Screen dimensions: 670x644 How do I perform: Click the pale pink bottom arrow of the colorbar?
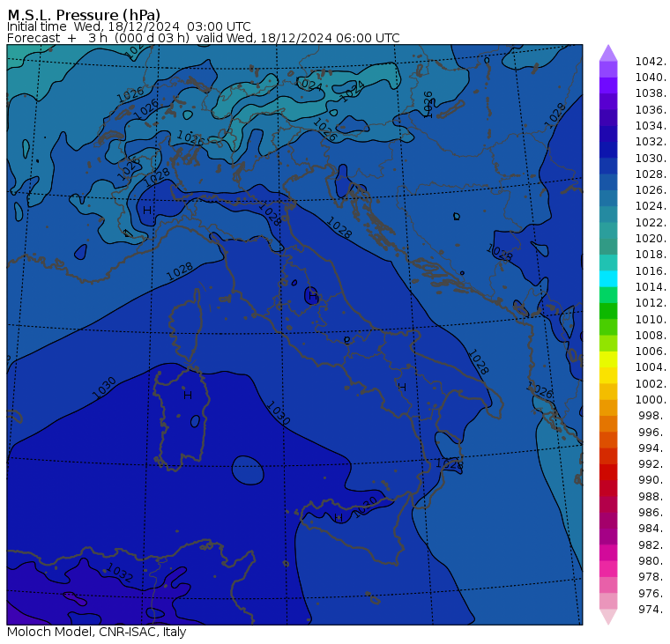click(x=608, y=617)
